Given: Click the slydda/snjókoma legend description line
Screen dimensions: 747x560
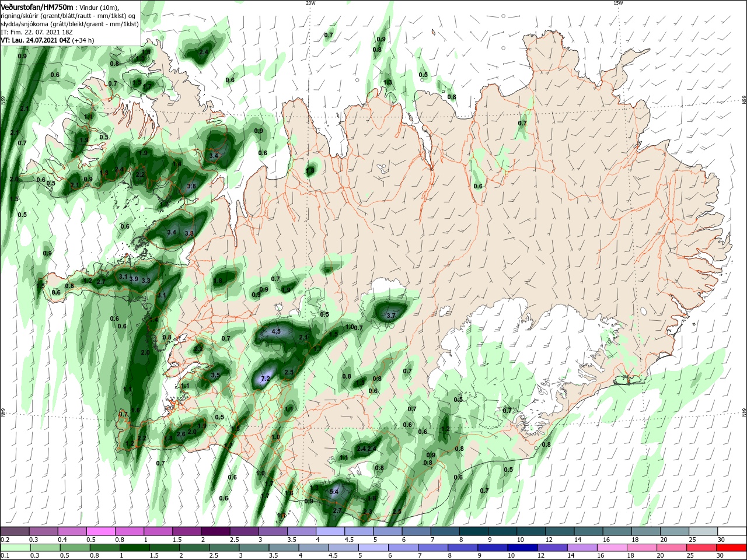Looking at the screenshot, I should click(x=69, y=24).
